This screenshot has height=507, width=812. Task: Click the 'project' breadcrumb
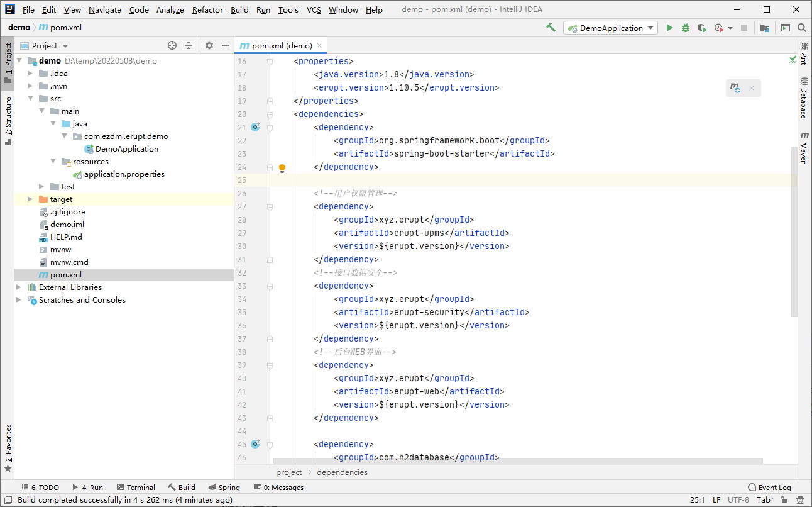pyautogui.click(x=288, y=472)
